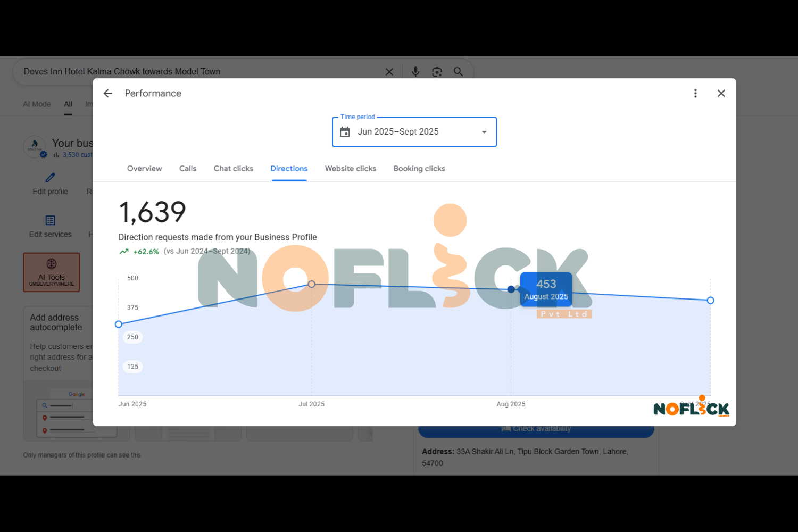This screenshot has width=798, height=532.
Task: Click the 453 August 2025 tooltip
Action: [546, 289]
